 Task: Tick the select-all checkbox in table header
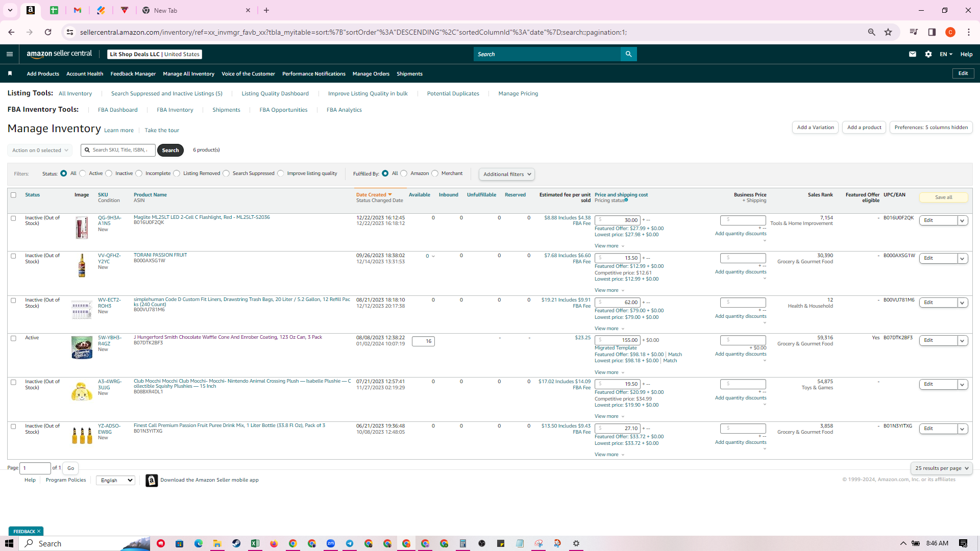[x=14, y=195]
